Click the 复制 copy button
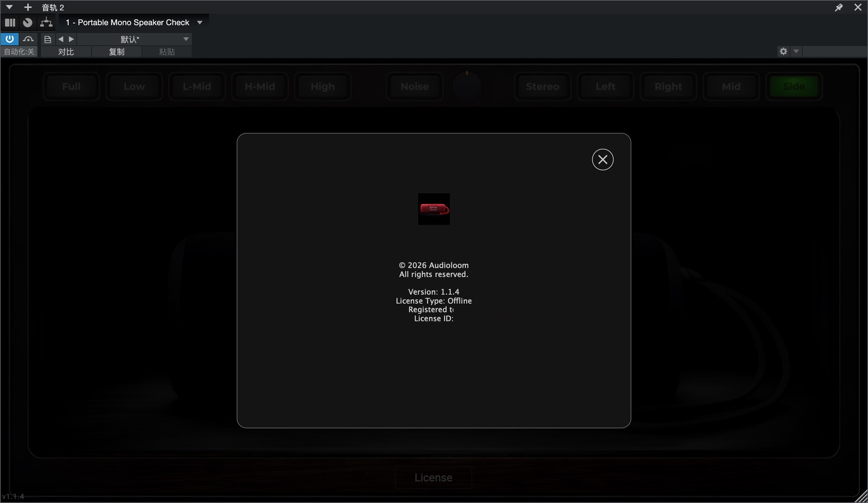This screenshot has width=868, height=503. click(117, 52)
